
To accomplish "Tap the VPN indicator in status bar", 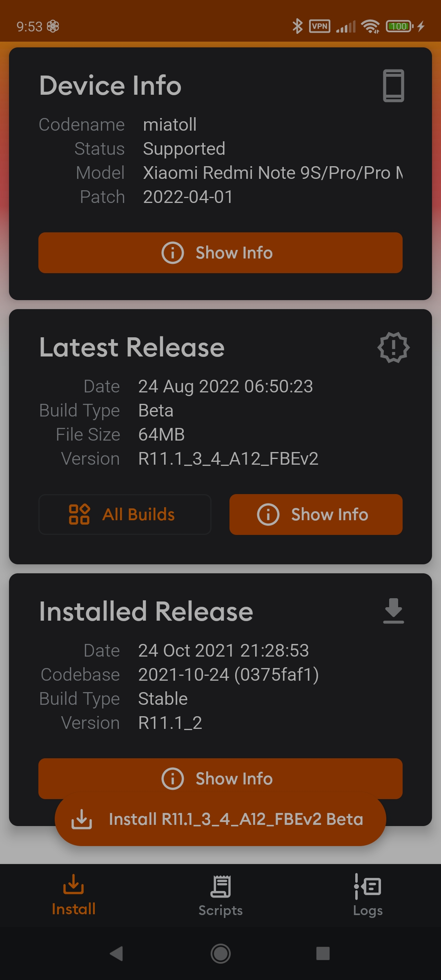I will tap(320, 27).
